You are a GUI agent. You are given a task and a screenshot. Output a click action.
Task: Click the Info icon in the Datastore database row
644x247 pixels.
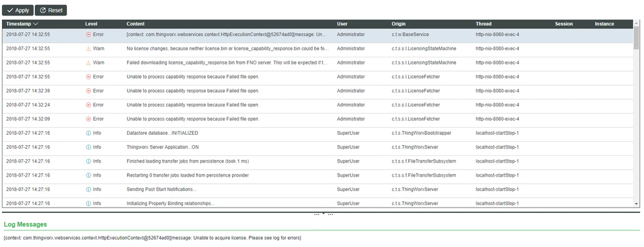pyautogui.click(x=88, y=133)
